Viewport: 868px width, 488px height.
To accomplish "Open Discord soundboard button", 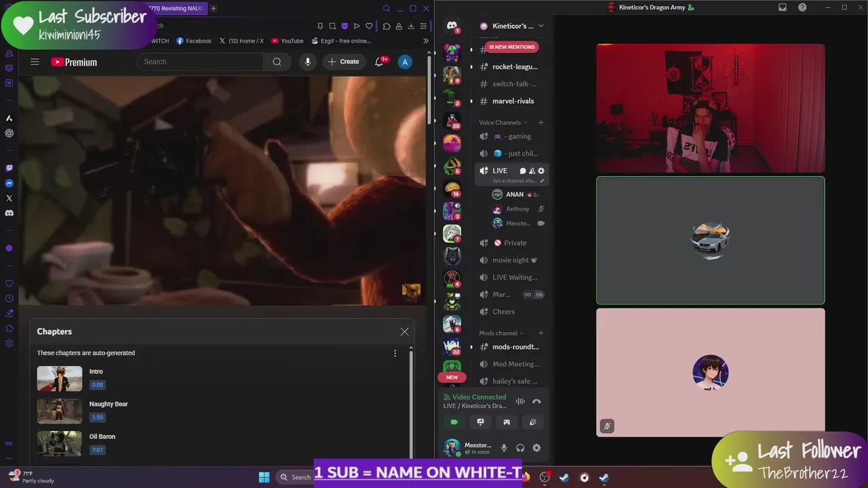I will [x=532, y=422].
